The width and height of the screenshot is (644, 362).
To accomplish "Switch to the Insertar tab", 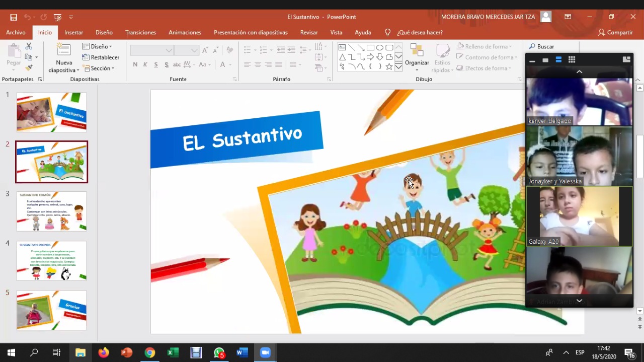I will [x=73, y=32].
